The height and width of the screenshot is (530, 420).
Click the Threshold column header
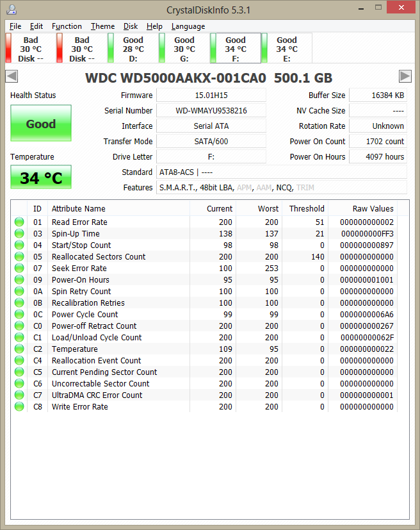coord(305,208)
